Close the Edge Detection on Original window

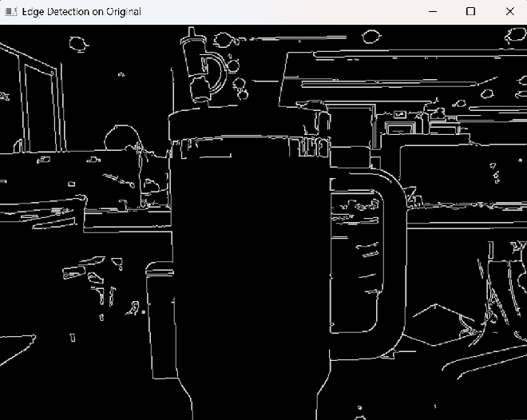[x=509, y=12]
